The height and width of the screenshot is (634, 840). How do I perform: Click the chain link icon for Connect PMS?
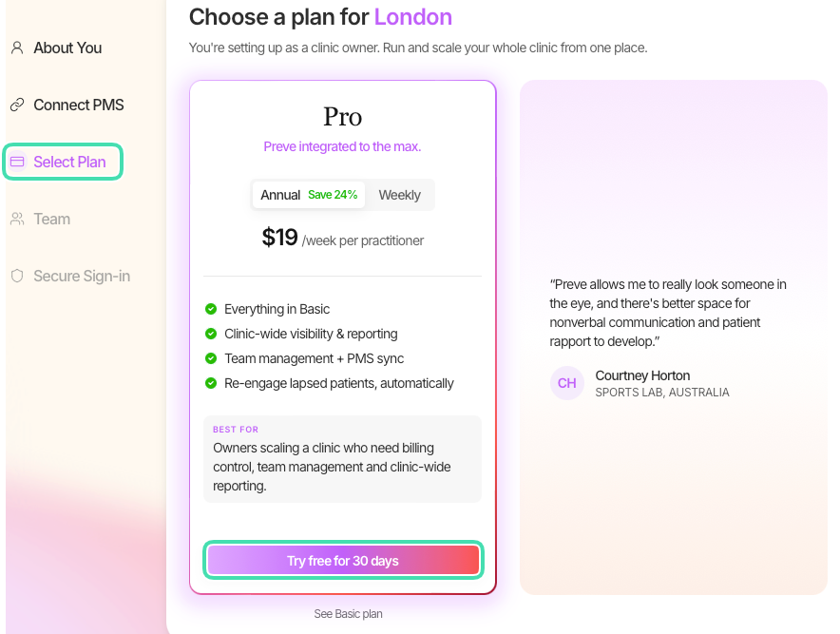tap(17, 105)
